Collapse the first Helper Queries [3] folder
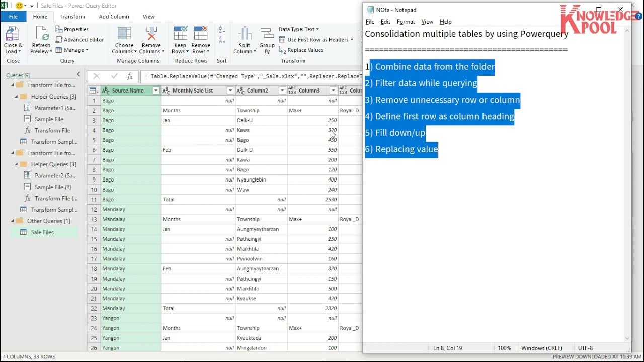 click(16, 97)
